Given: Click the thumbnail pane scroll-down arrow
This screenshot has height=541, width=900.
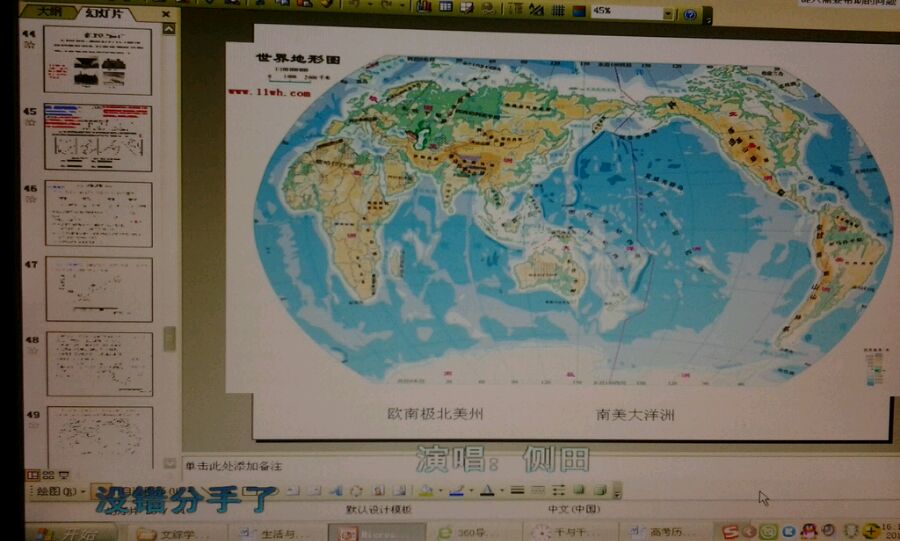Looking at the screenshot, I should pyautogui.click(x=170, y=462).
